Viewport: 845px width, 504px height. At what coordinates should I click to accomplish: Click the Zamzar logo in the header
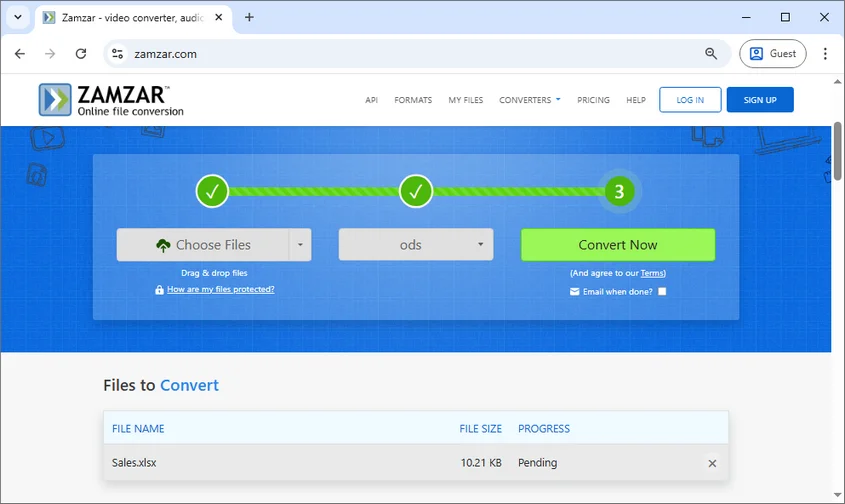[111, 100]
